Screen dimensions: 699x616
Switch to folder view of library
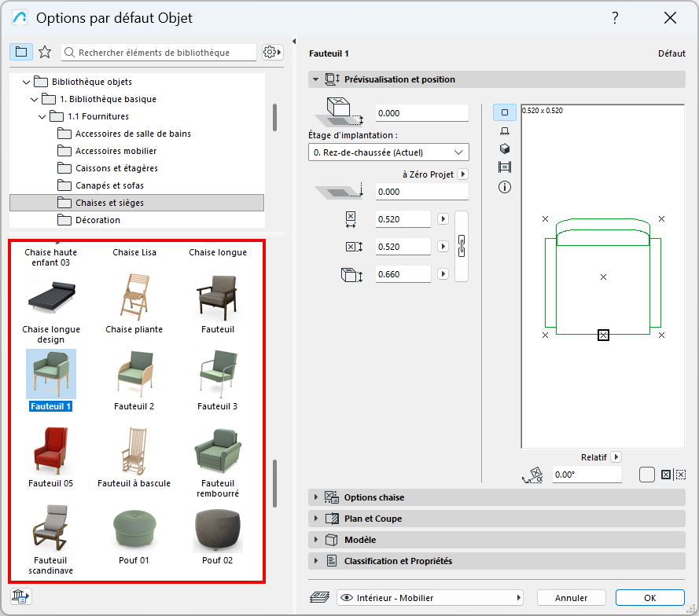21,52
